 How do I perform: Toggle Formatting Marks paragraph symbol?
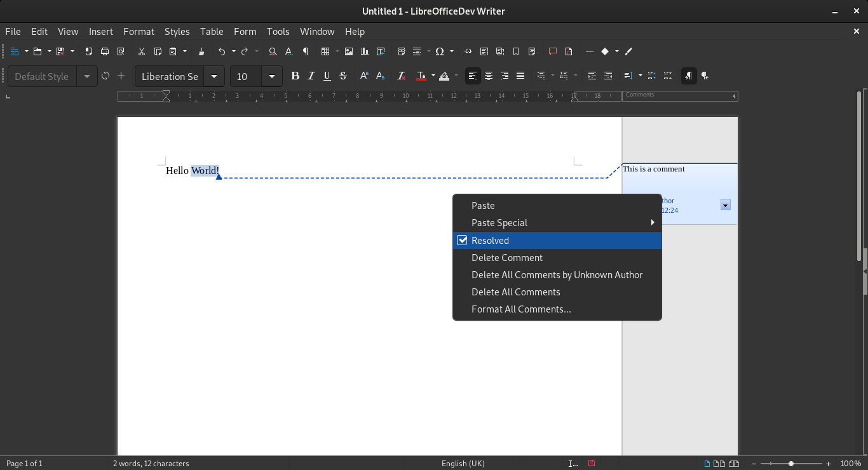306,51
